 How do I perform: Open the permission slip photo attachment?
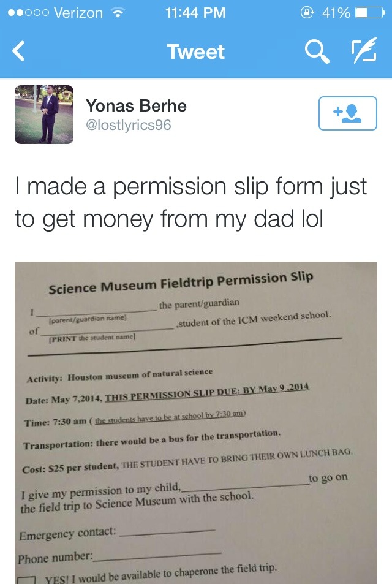[196, 423]
